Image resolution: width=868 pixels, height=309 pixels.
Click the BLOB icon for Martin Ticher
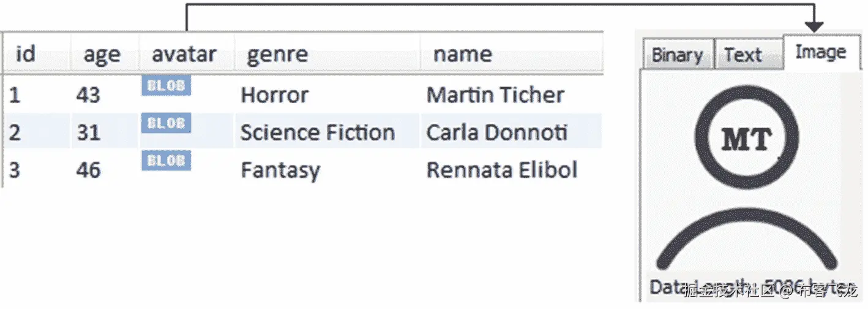click(x=166, y=86)
